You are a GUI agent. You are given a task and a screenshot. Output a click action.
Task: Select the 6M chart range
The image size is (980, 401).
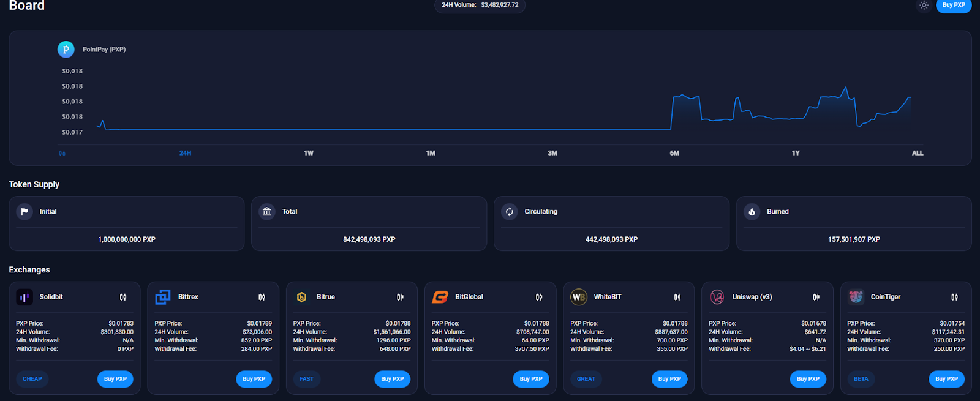point(674,153)
